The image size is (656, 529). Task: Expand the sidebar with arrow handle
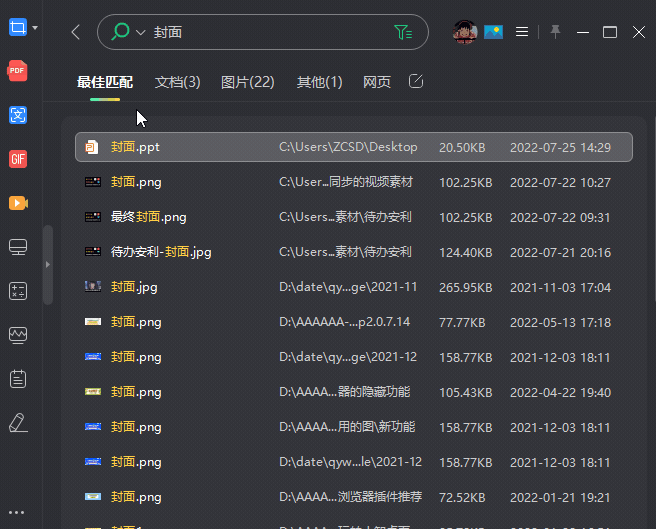point(48,264)
